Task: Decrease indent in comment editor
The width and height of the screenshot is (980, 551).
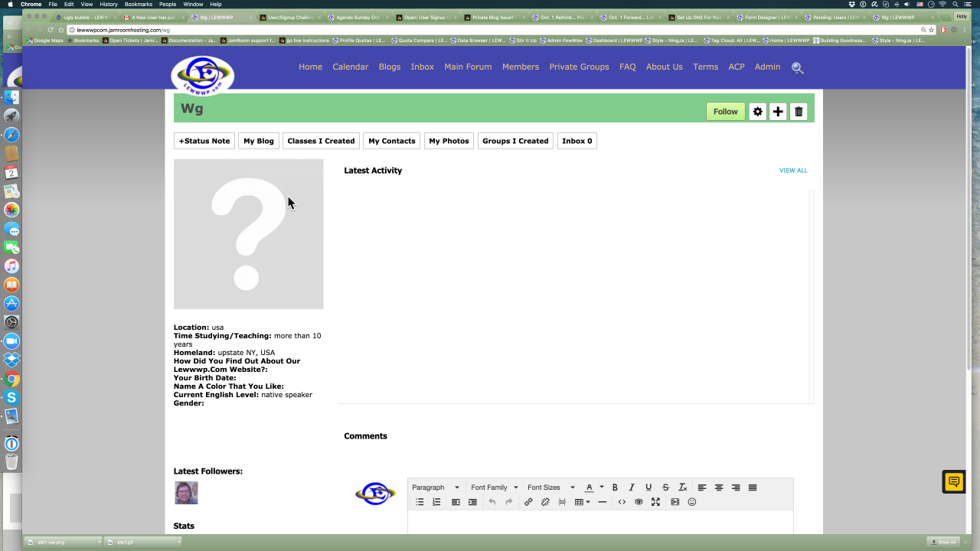Action: click(x=456, y=502)
